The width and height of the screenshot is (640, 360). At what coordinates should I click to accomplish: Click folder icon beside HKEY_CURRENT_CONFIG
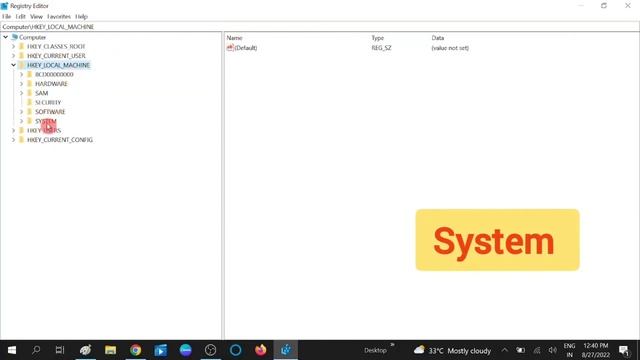(x=22, y=140)
